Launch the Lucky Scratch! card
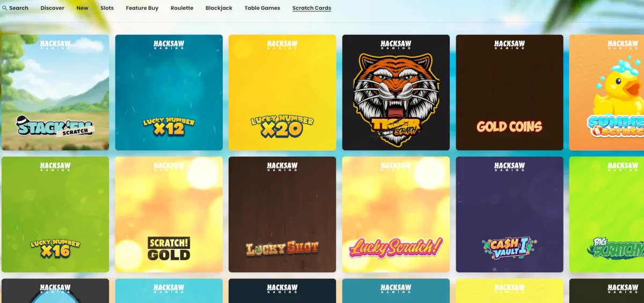The height and width of the screenshot is (303, 644). [x=396, y=215]
